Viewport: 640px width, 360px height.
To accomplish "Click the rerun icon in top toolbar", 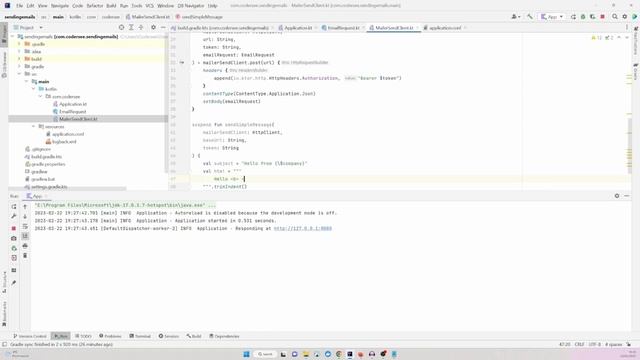I will click(573, 17).
